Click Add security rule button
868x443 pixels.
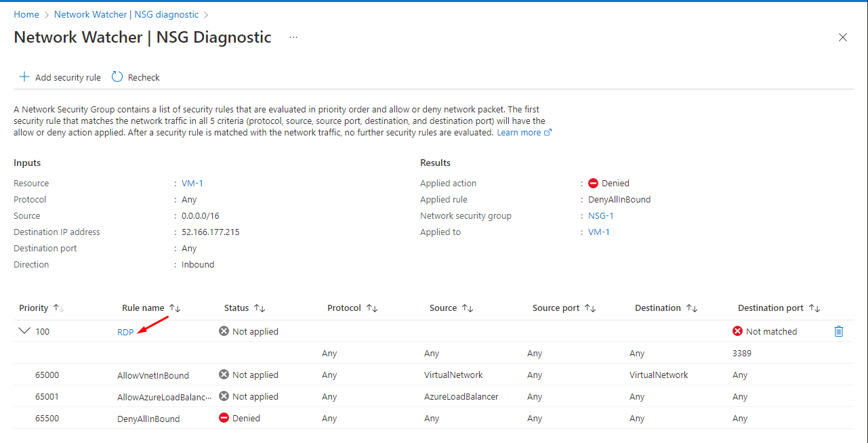[60, 77]
